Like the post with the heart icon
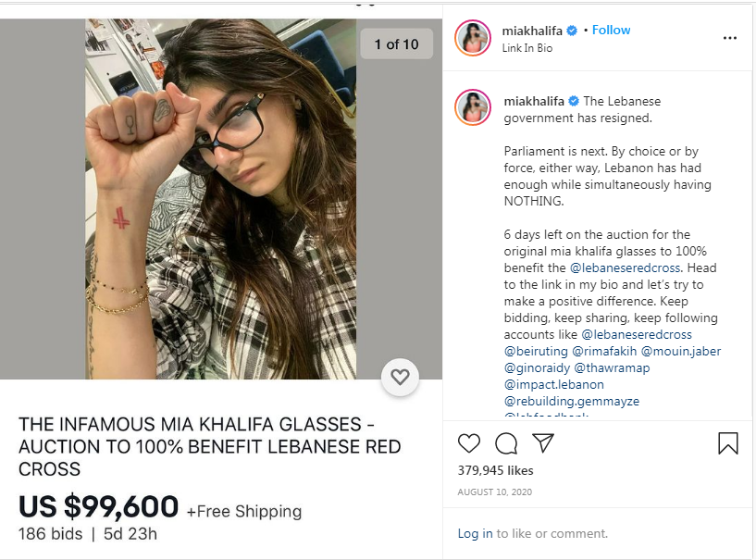 [468, 443]
